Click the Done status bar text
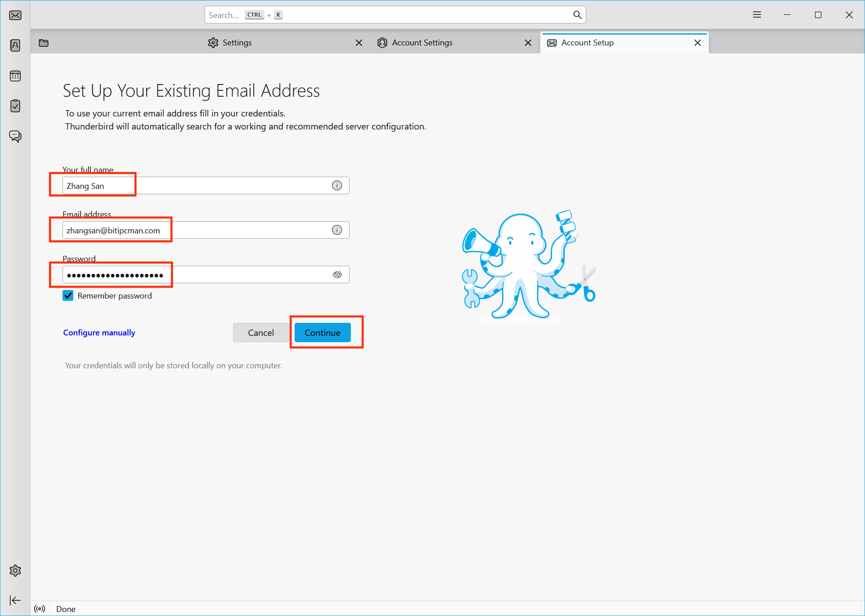 (x=66, y=609)
